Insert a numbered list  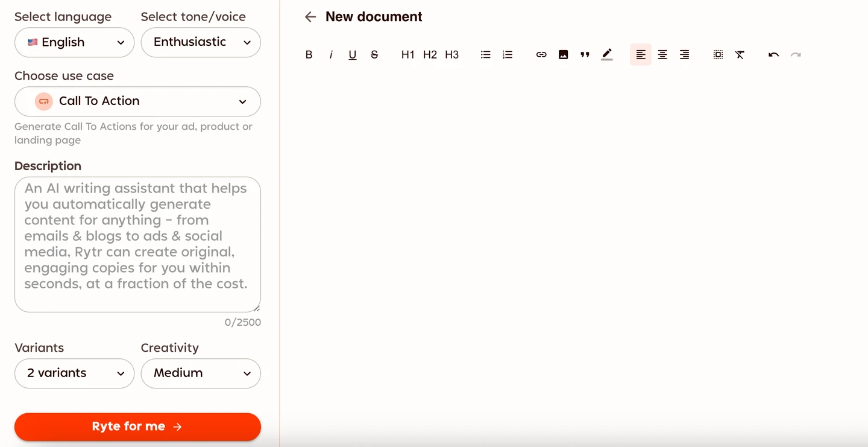(x=508, y=55)
